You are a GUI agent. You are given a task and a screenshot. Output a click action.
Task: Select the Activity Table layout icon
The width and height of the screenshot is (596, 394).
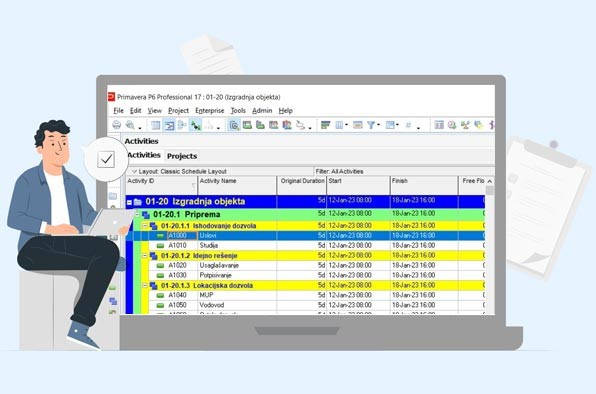(155, 125)
